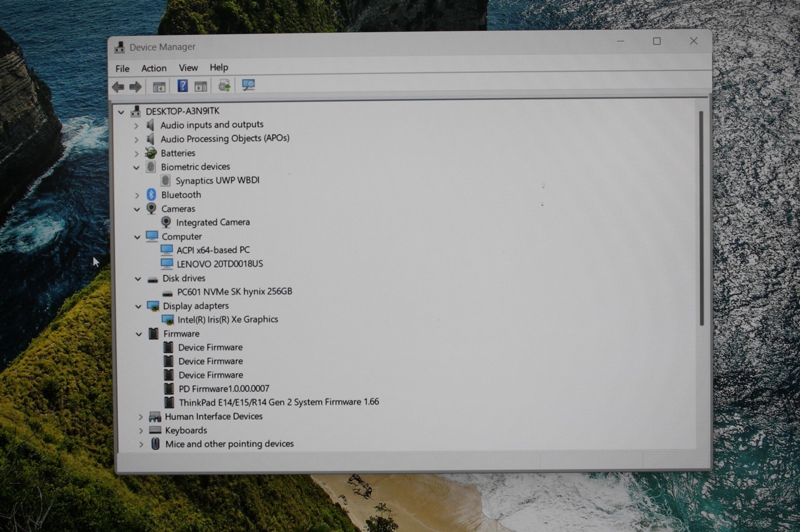
Task: Click the Firmware category chip icon
Action: 154,334
